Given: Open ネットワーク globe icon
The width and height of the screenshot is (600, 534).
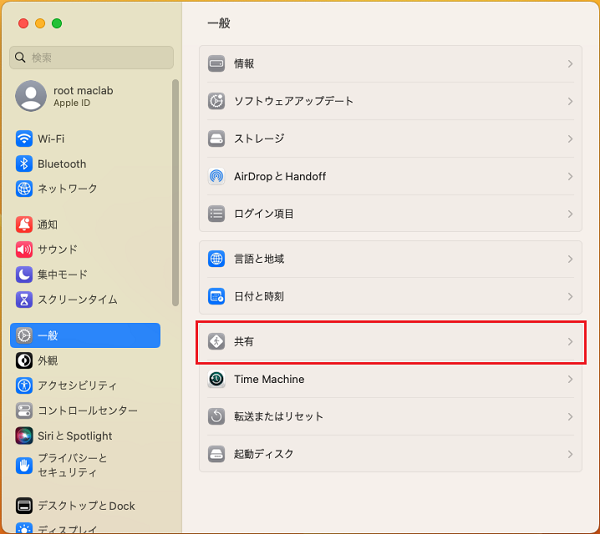Looking at the screenshot, I should pyautogui.click(x=24, y=189).
